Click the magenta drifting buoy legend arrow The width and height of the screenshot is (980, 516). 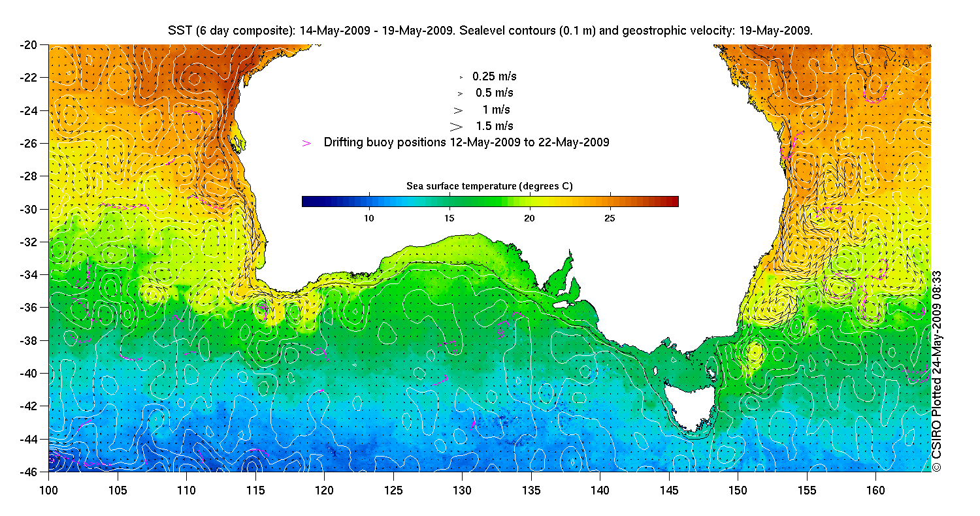click(x=307, y=142)
